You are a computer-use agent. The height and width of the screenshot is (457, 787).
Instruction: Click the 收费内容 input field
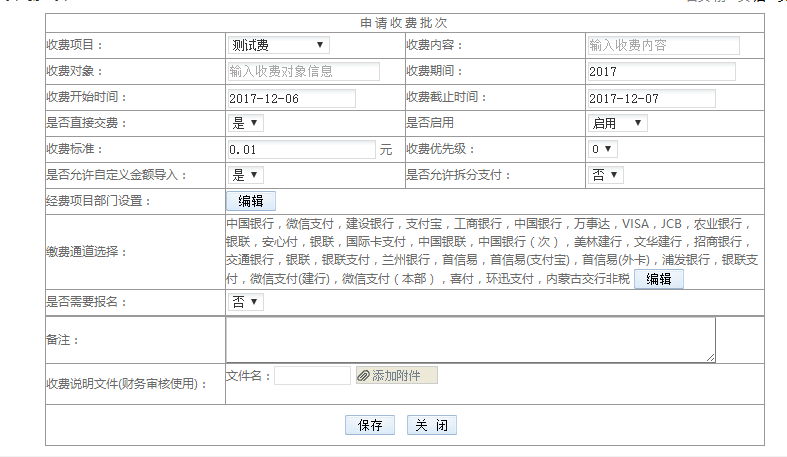[662, 45]
